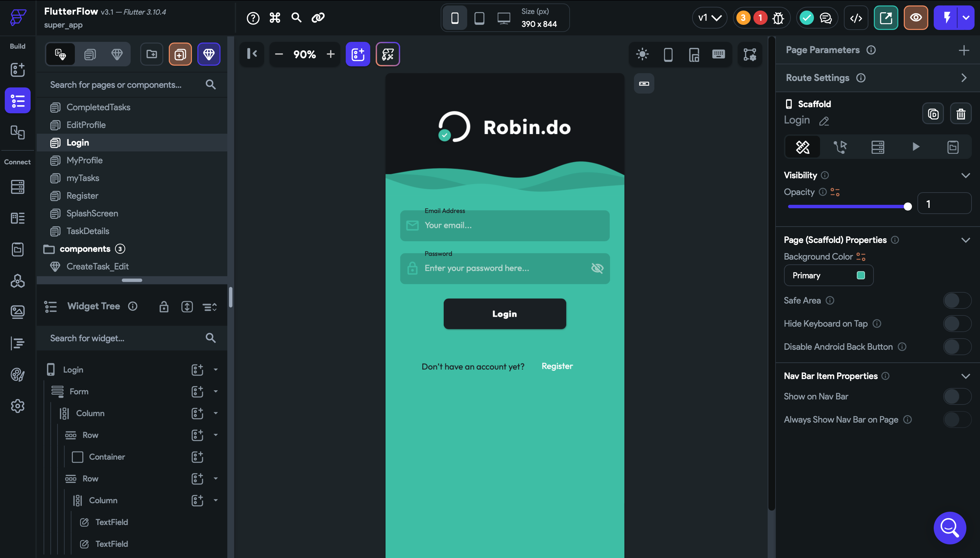This screenshot has width=980, height=558.
Task: Click the debug bug icon
Action: point(778,18)
